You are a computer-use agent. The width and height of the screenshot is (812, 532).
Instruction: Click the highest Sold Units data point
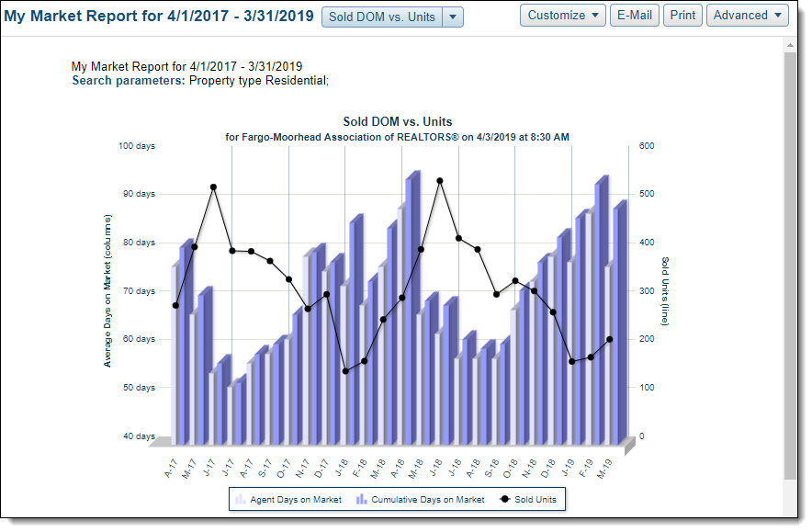coord(439,181)
